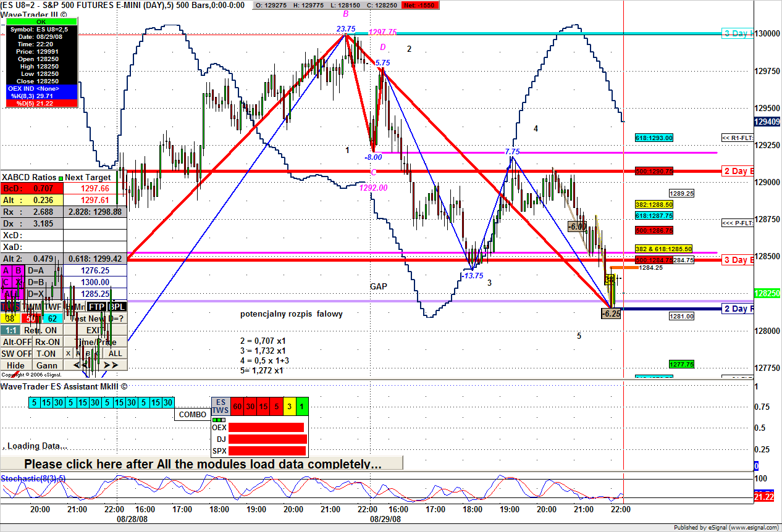
Task: Select the magenta C point button
Action: (6, 282)
